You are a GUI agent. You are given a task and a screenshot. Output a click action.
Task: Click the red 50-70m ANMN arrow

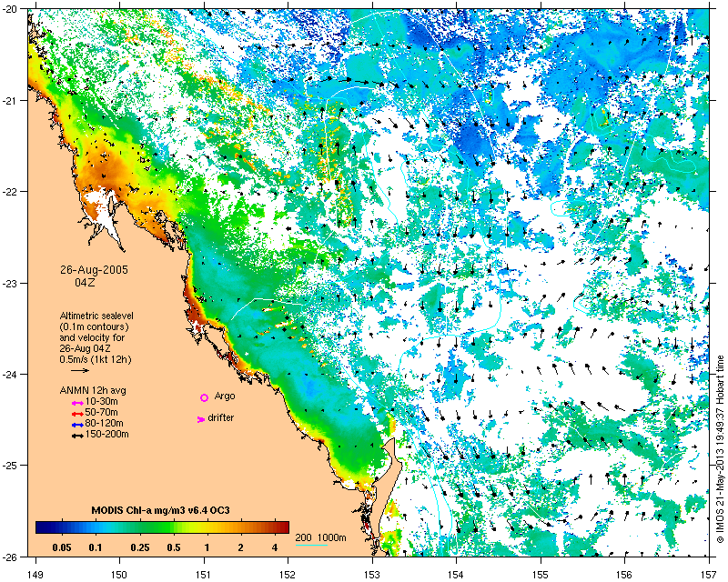click(x=77, y=414)
